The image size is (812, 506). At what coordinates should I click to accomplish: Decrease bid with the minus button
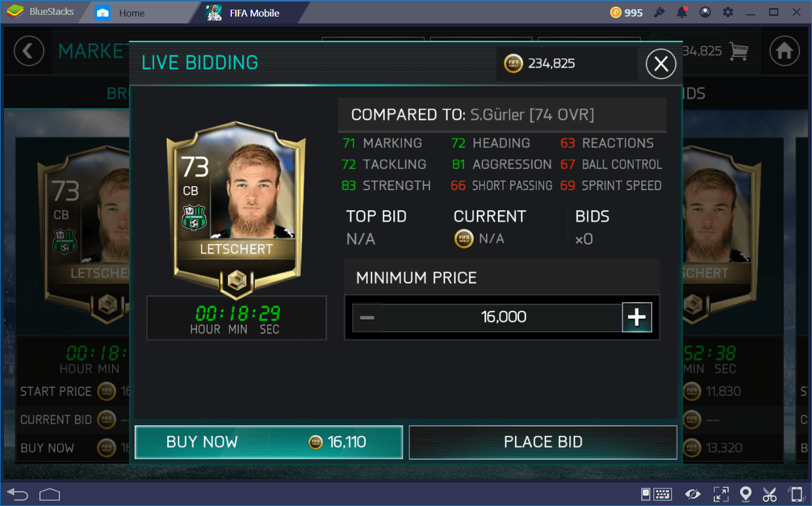(367, 318)
